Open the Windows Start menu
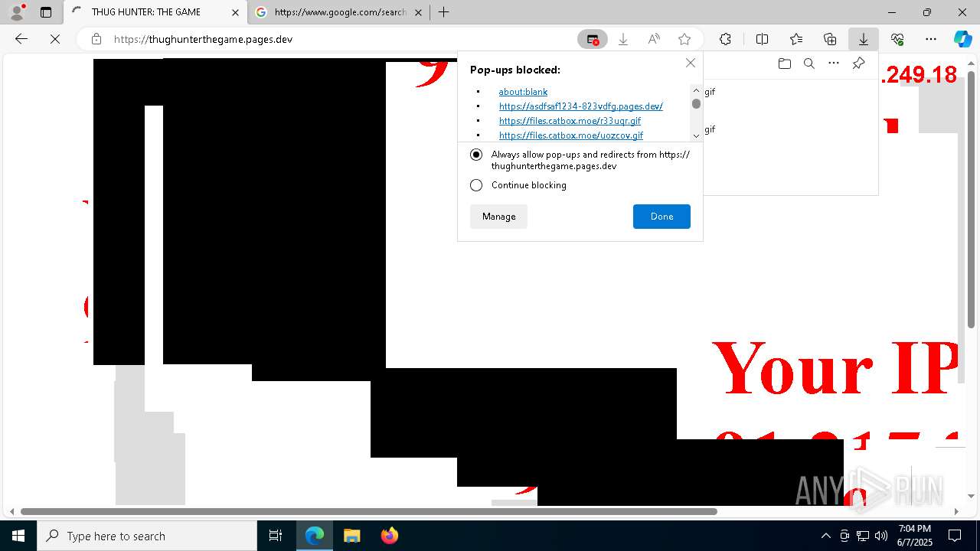The image size is (980, 551). click(x=18, y=536)
